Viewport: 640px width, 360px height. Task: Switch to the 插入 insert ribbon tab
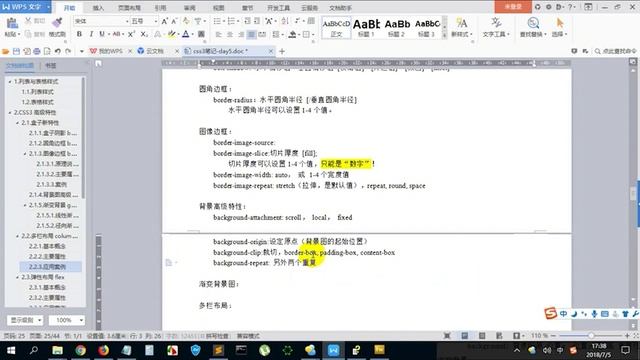[98, 8]
